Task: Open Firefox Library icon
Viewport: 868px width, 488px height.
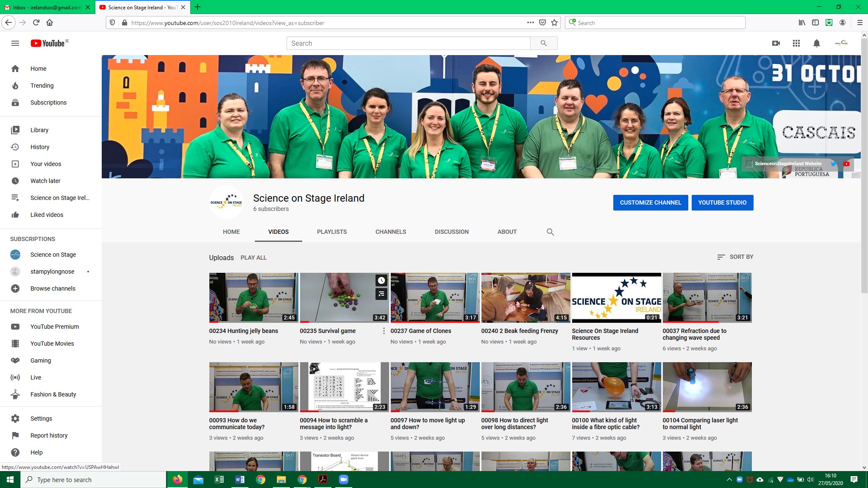Action: pos(801,22)
